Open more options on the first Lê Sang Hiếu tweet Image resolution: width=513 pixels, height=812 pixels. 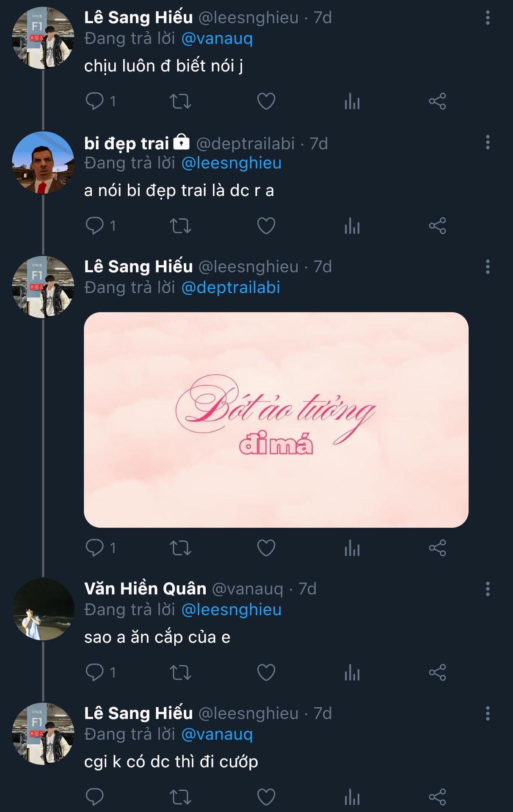click(x=488, y=18)
